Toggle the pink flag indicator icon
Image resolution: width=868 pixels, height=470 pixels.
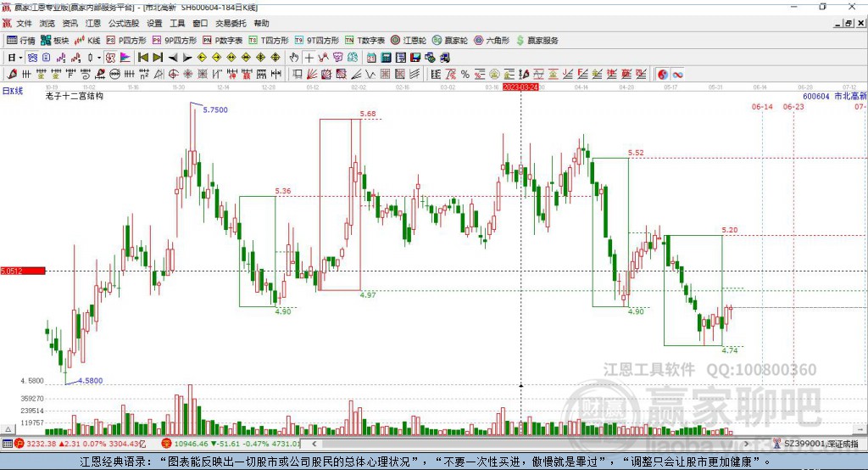point(125,58)
